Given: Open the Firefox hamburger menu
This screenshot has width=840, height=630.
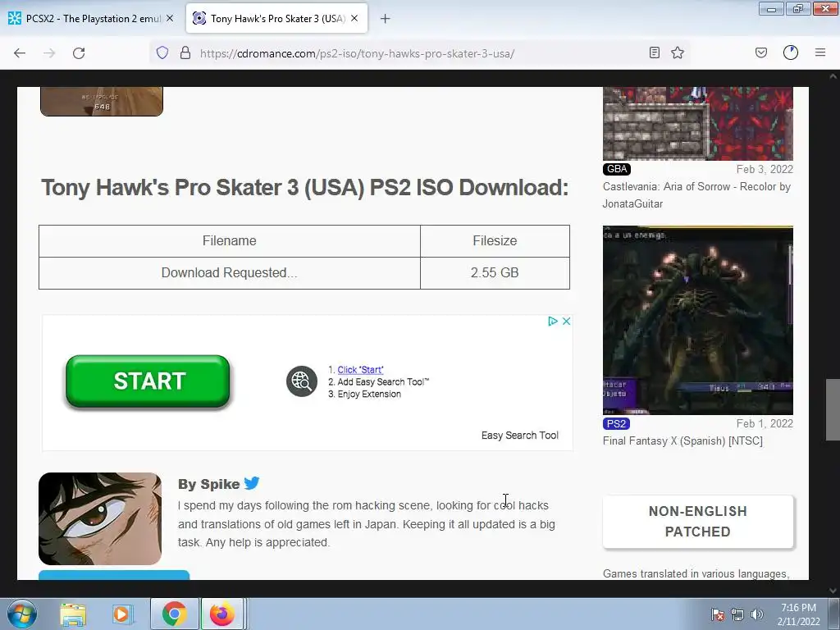Looking at the screenshot, I should pos(820,52).
